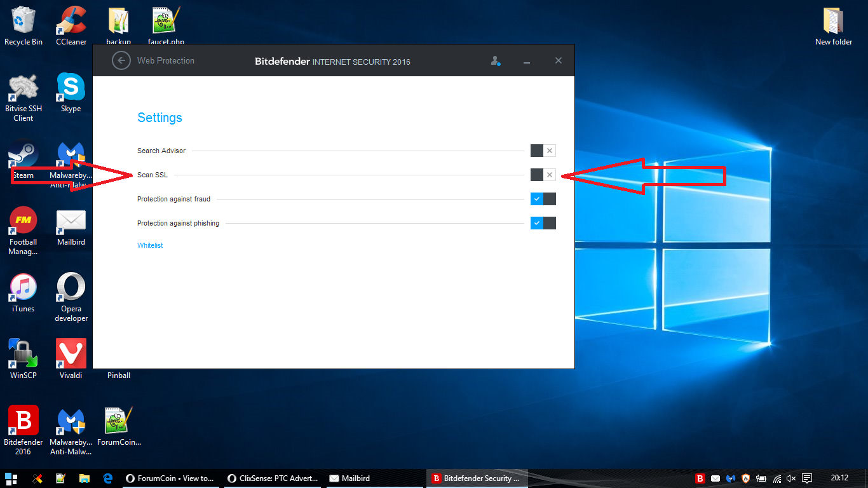Image resolution: width=868 pixels, height=488 pixels.
Task: Select the New folder desktop icon
Action: tap(834, 26)
